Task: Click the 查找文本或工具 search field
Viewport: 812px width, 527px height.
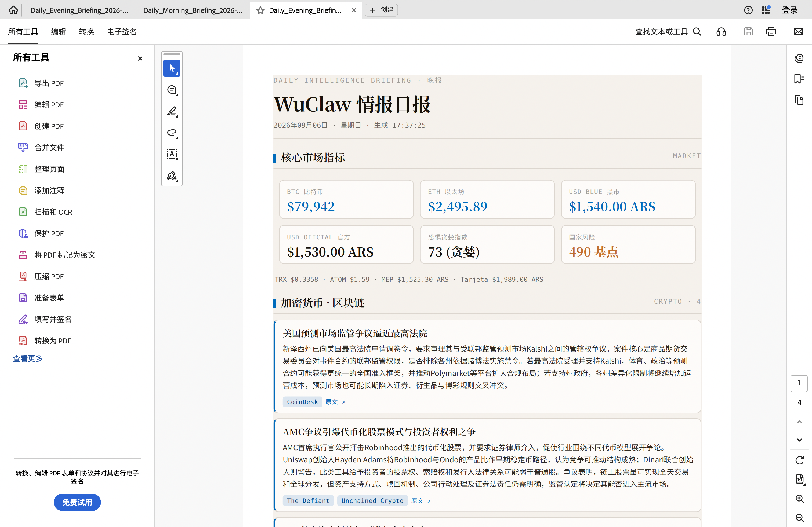Action: [668, 32]
